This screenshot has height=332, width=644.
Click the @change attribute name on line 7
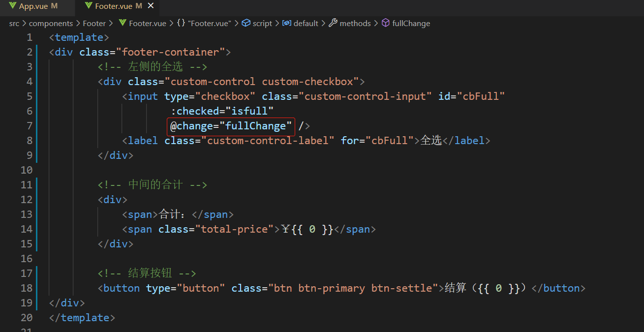[192, 126]
